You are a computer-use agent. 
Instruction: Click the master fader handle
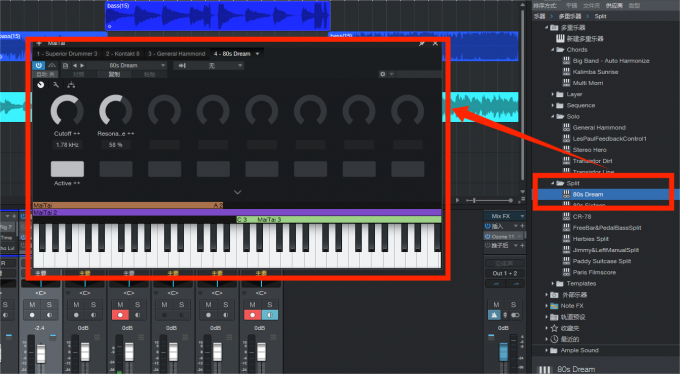(503, 351)
